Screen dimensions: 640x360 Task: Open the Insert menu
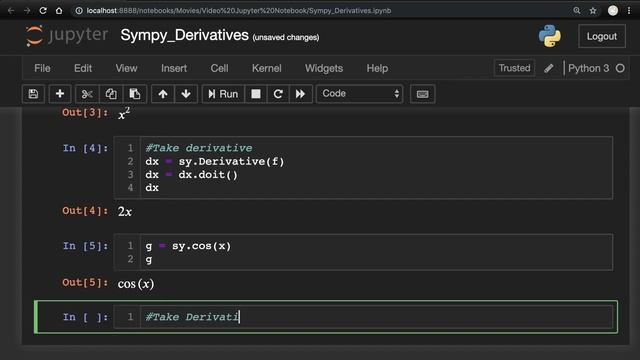174,68
